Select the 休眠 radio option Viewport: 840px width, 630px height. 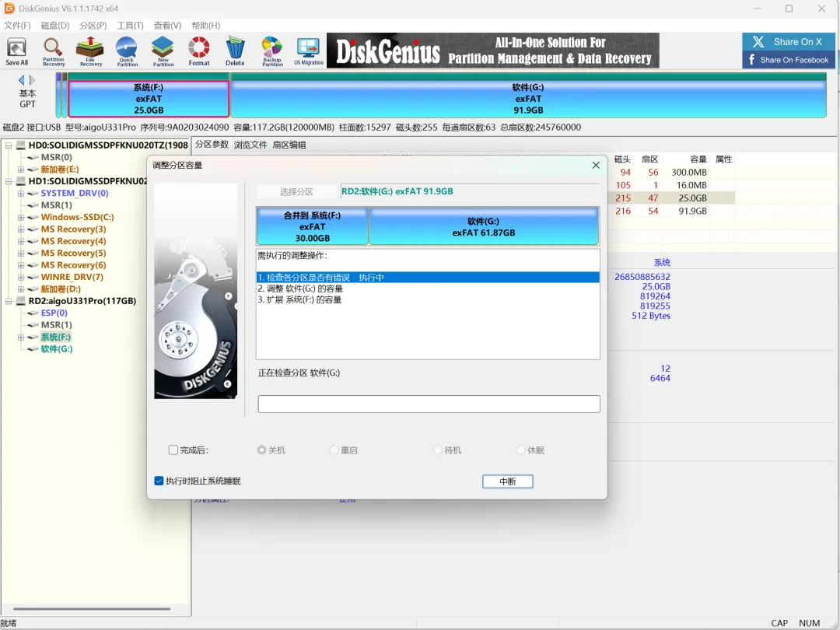(x=520, y=450)
